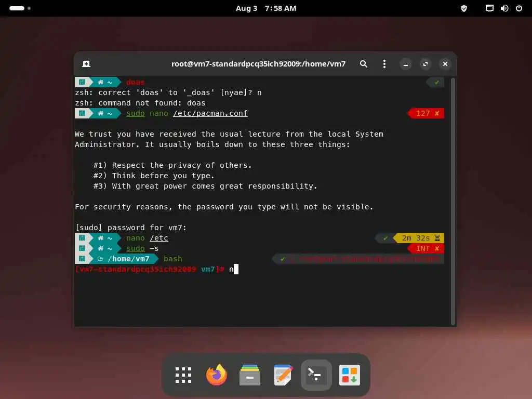Maximize the terminal window
Image resolution: width=532 pixels, height=399 pixels.
click(425, 64)
